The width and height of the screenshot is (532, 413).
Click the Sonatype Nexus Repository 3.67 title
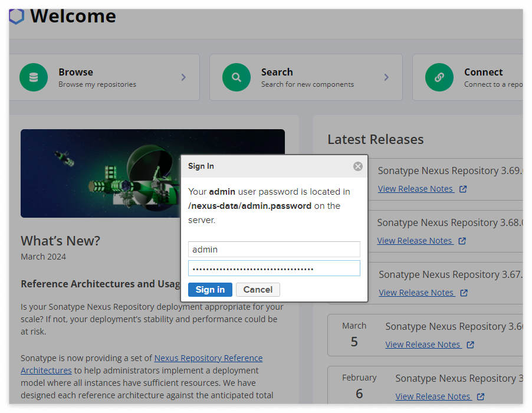click(451, 274)
